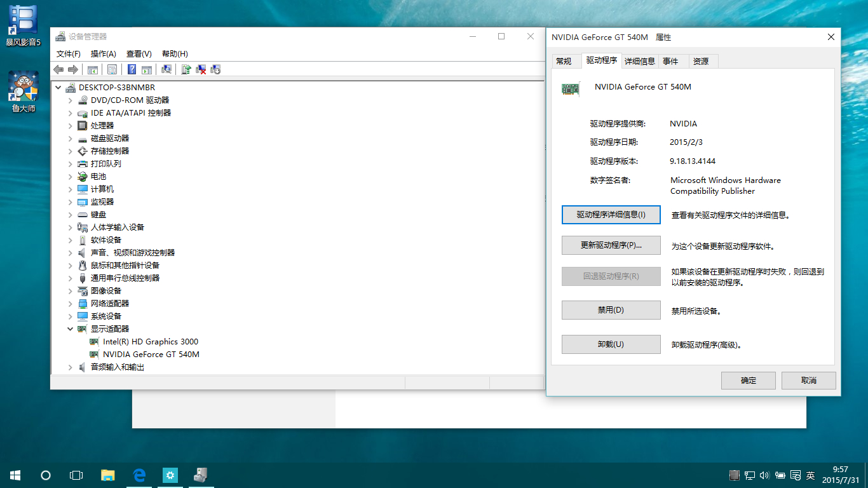Screen dimensions: 868x488
Task: Click the volume speaker tray icon
Action: pos(764,475)
